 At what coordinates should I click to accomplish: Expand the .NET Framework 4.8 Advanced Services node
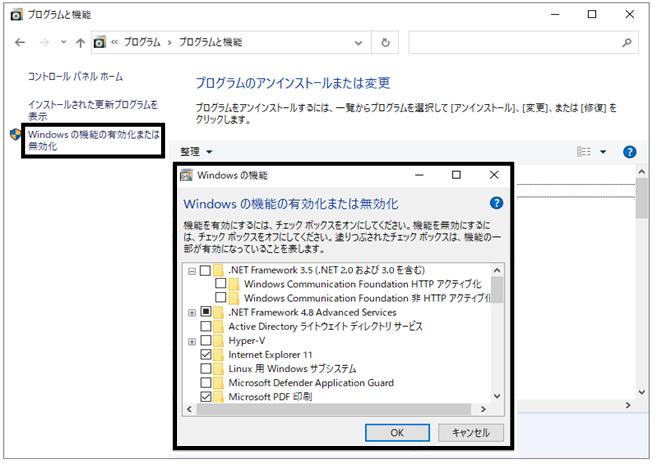tap(192, 313)
